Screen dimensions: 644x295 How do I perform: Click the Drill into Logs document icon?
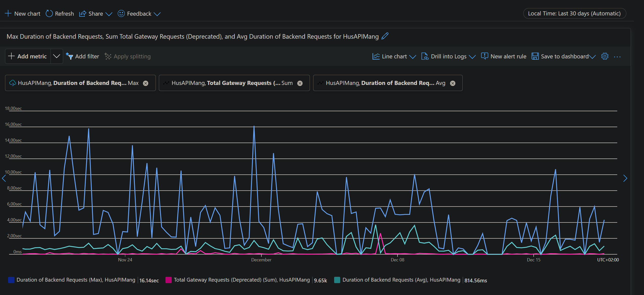(425, 56)
